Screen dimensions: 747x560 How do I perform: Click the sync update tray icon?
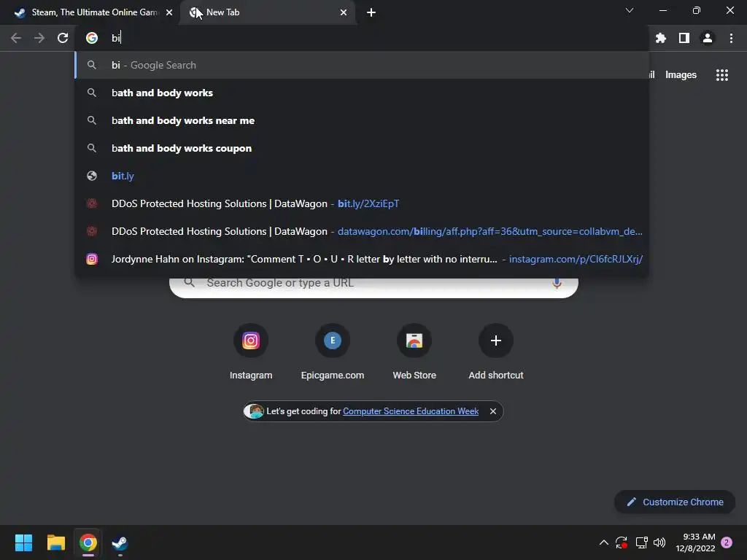click(x=622, y=542)
